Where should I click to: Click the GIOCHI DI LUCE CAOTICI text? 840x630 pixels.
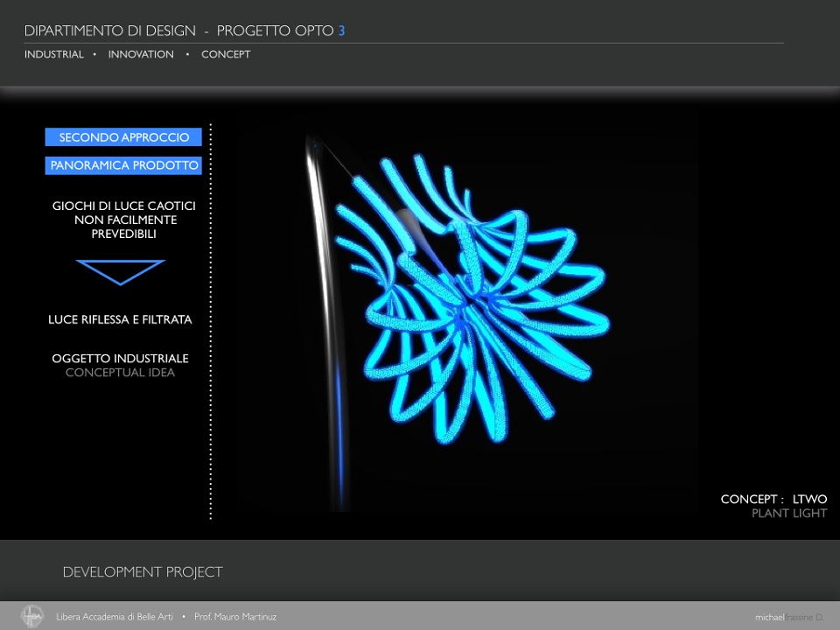(123, 206)
